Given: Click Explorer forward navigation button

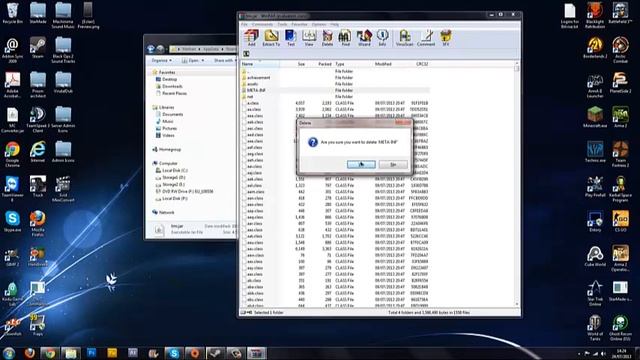Looking at the screenshot, I should (160, 49).
